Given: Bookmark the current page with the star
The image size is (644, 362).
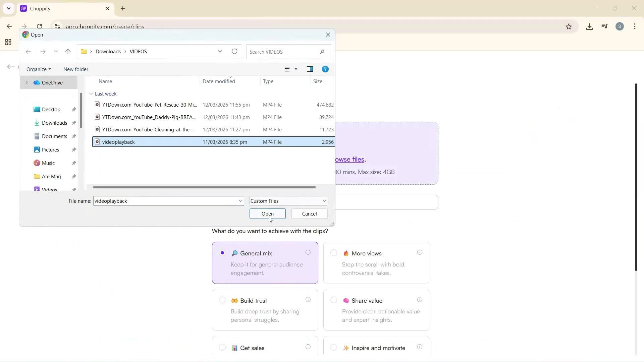Looking at the screenshot, I should (569, 26).
